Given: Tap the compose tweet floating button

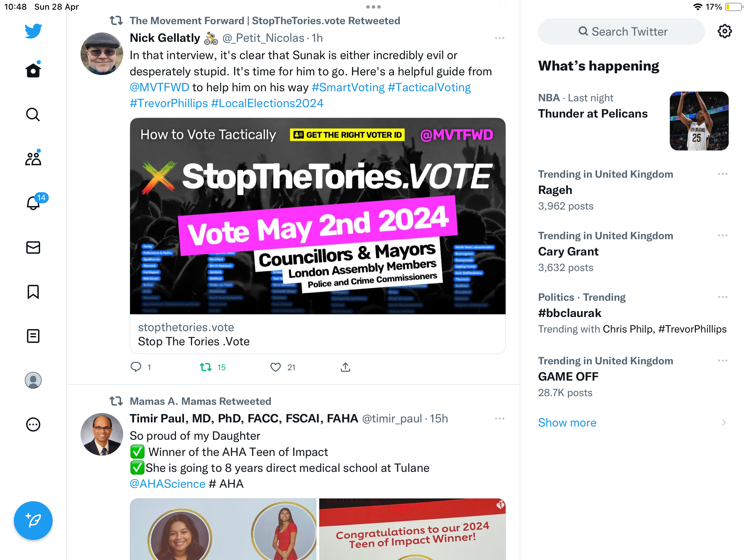Looking at the screenshot, I should pyautogui.click(x=33, y=521).
